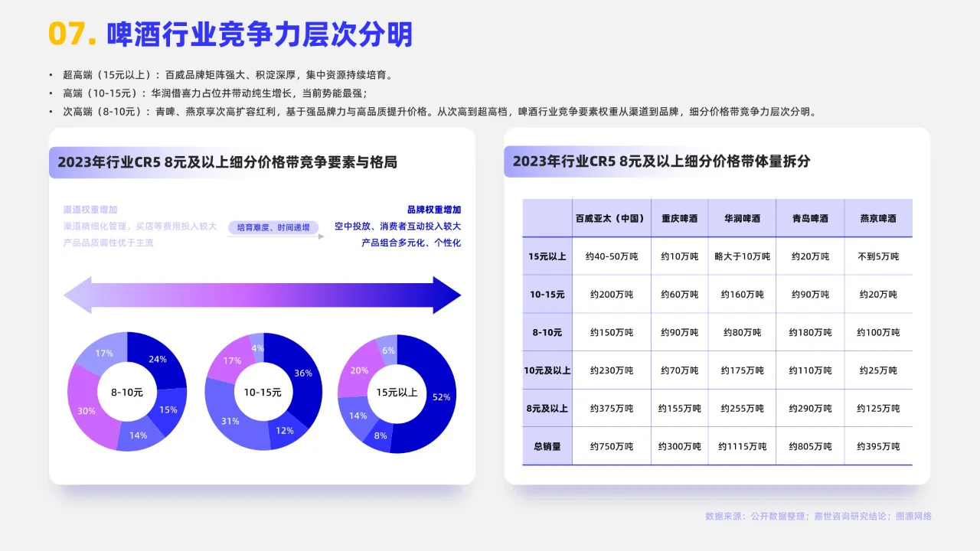Screen dimensions: 980x551
Task: Click the cell 约40-50万吨
Action: 612,256
